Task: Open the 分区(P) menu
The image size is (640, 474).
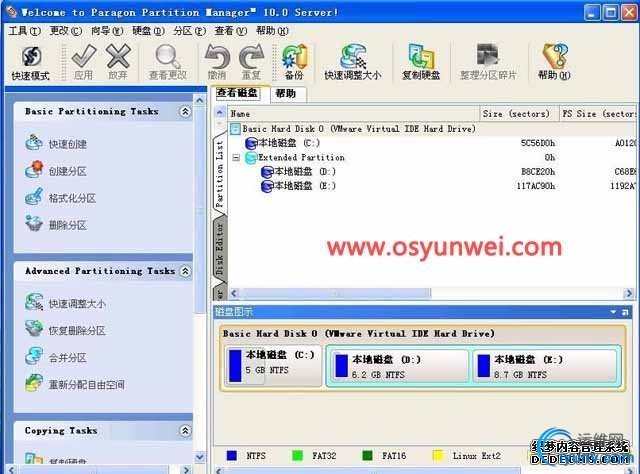Action: coord(189,31)
